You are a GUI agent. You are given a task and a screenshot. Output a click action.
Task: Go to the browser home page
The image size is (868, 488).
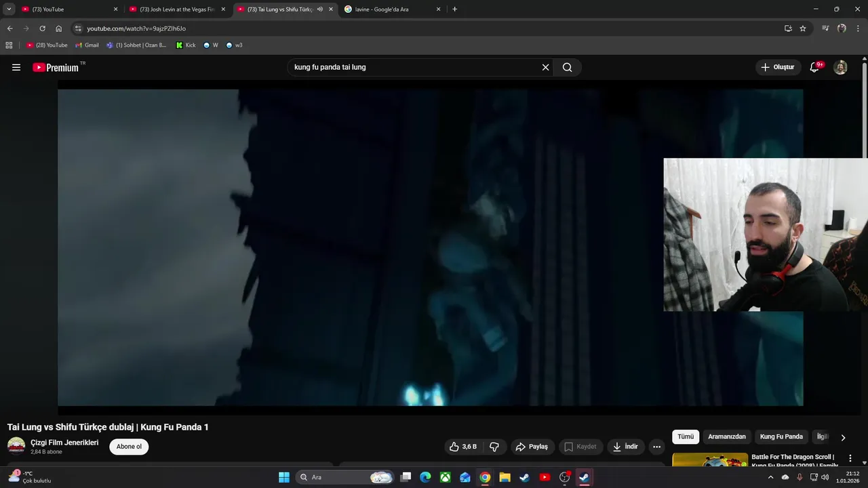pyautogui.click(x=58, y=28)
